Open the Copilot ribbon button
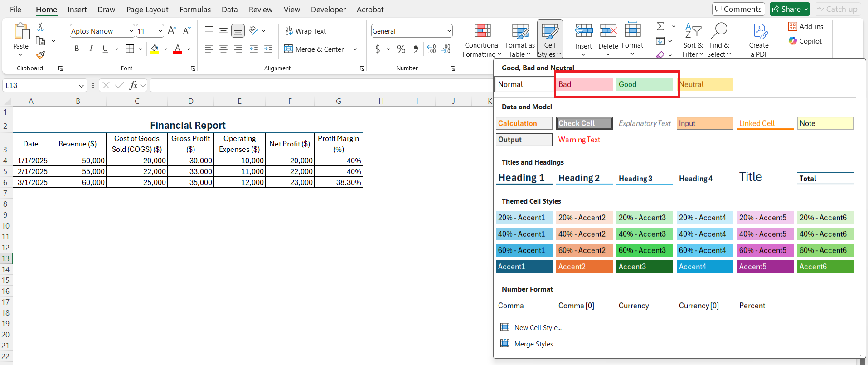 pos(805,41)
